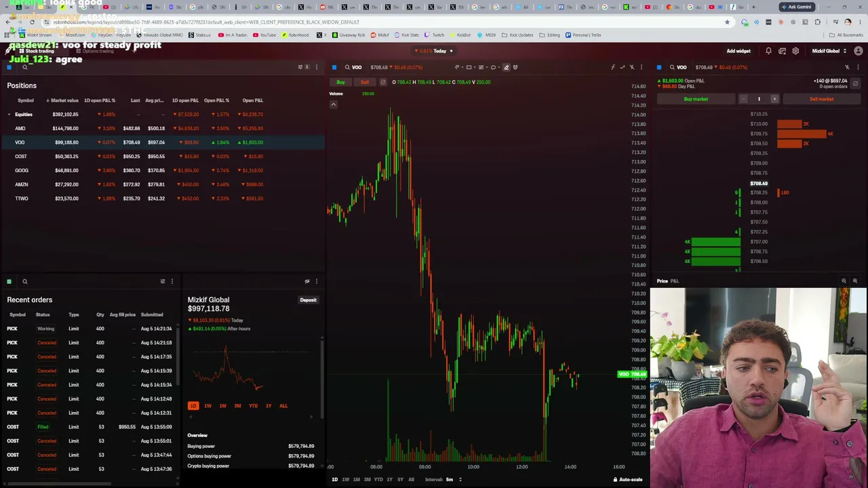This screenshot has height=488, width=868.
Task: Search symbol in the order ladder widget
Action: (672, 67)
